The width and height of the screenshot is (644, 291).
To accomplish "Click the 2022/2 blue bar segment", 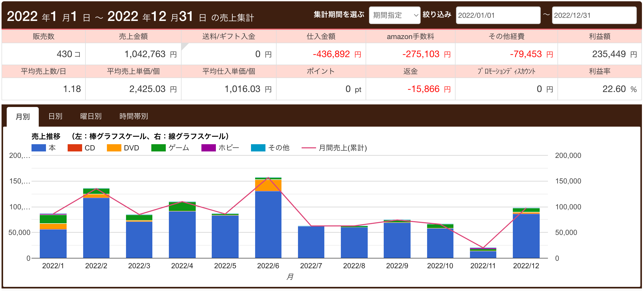I will click(x=96, y=228).
